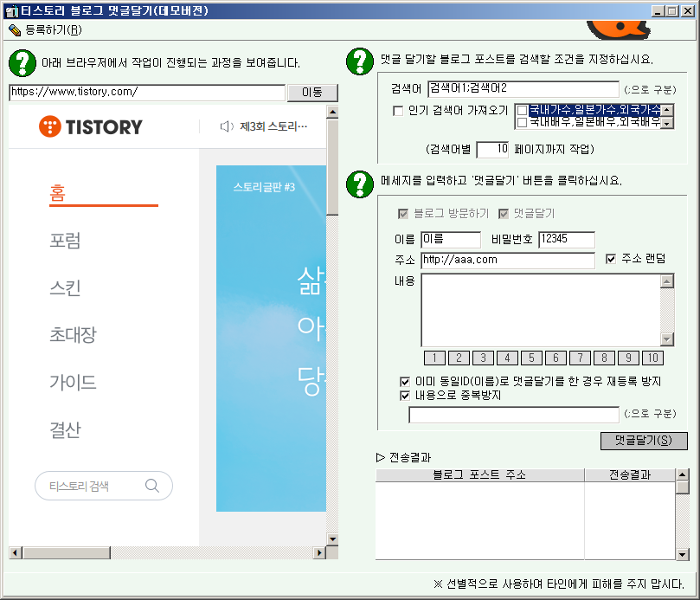Click question mark icon for search conditions
The height and width of the screenshot is (600, 700).
[359, 61]
